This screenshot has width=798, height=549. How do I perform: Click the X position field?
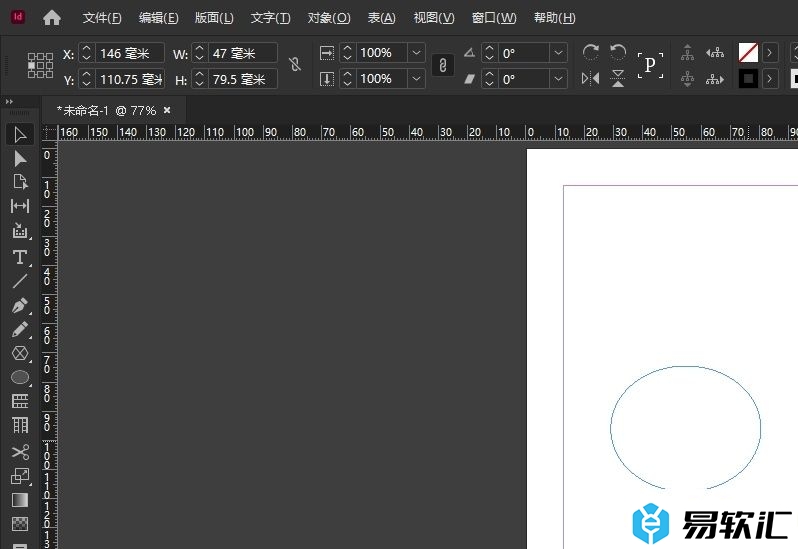[130, 53]
